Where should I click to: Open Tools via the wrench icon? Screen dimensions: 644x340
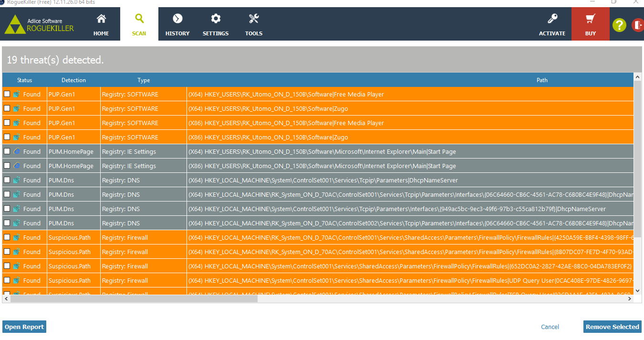[x=254, y=19]
